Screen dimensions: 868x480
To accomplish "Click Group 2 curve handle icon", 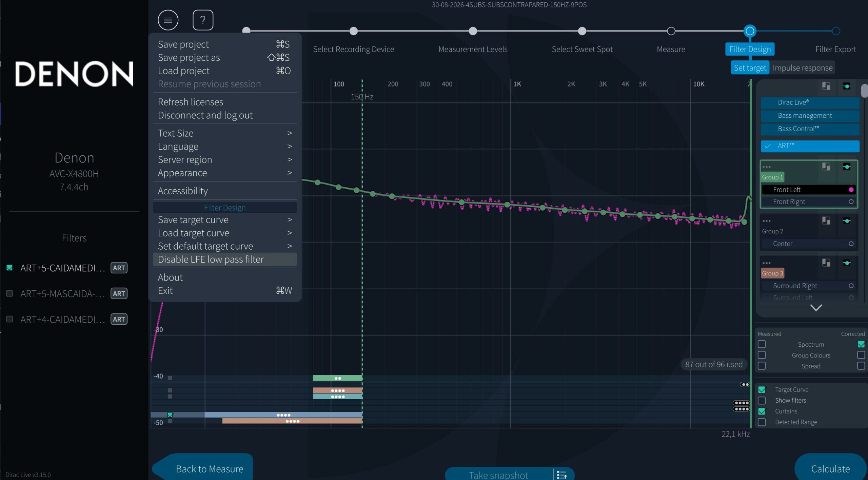I will tap(847, 221).
